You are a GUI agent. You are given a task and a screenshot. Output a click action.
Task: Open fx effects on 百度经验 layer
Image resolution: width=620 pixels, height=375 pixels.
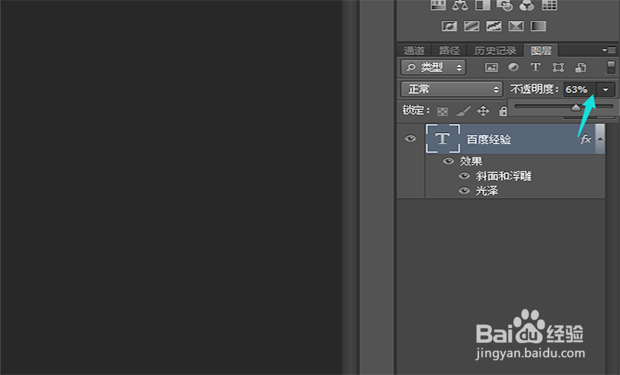click(x=586, y=139)
